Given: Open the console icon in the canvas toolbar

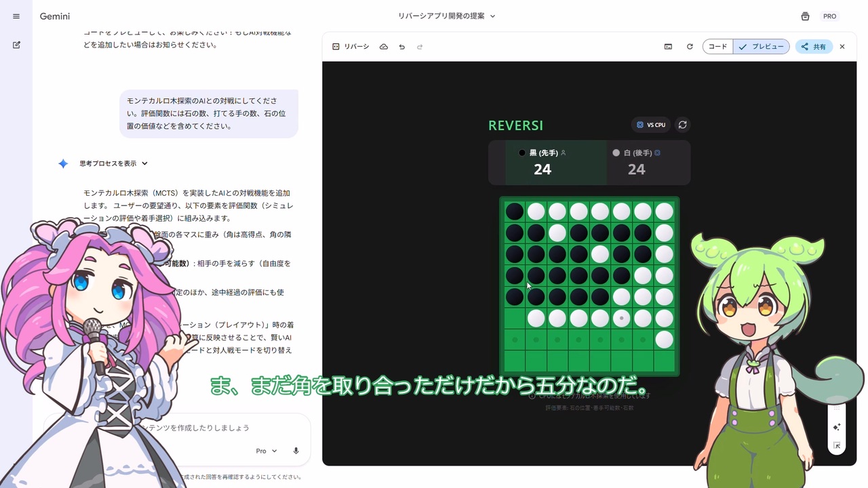Looking at the screenshot, I should [668, 47].
